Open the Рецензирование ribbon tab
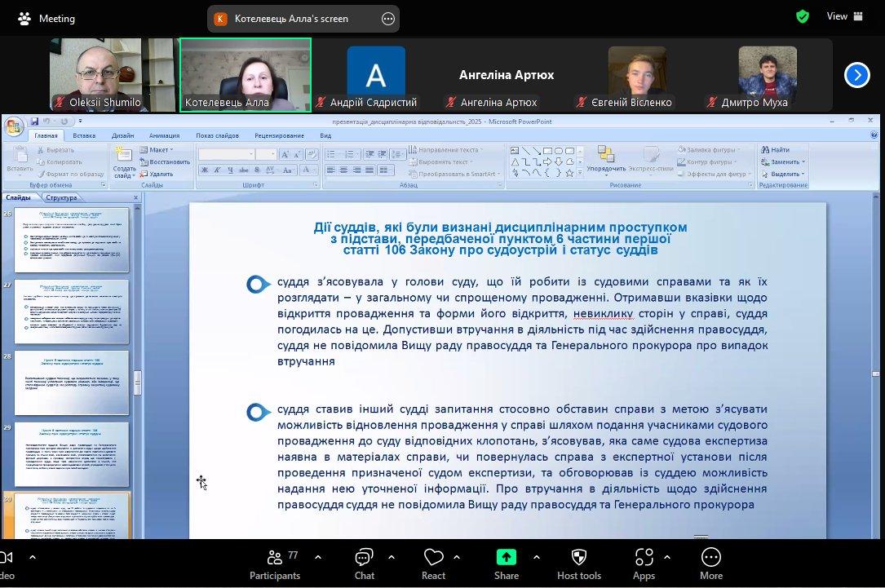Image resolution: width=885 pixels, height=588 pixels. [280, 135]
